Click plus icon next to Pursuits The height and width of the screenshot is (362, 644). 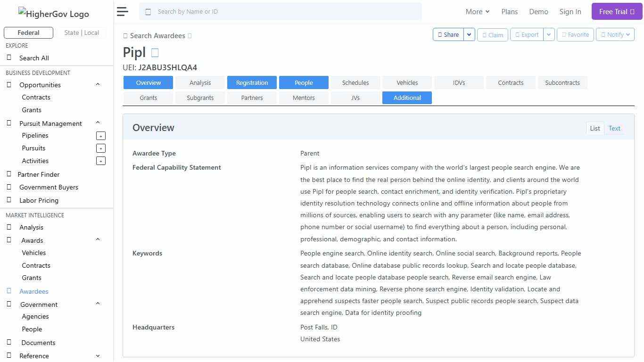[100, 148]
